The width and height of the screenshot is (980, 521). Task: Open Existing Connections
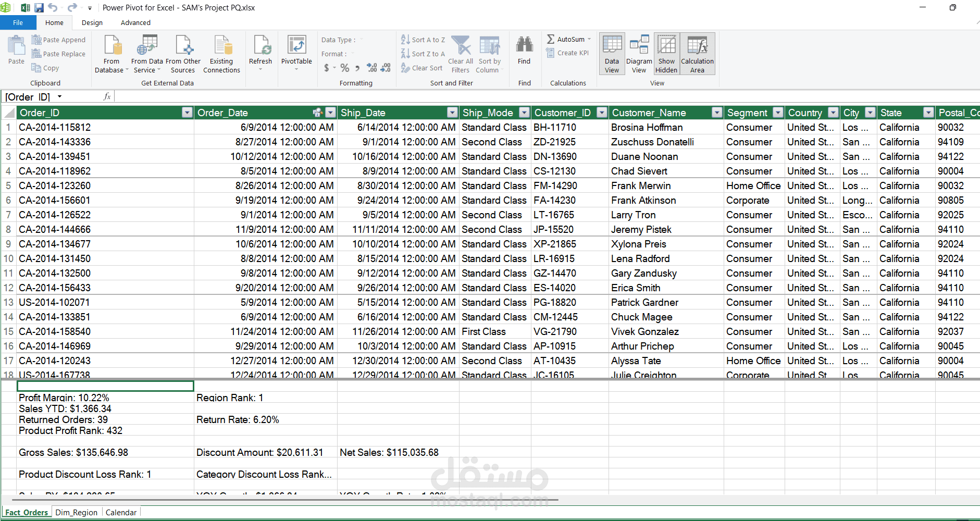coord(221,54)
